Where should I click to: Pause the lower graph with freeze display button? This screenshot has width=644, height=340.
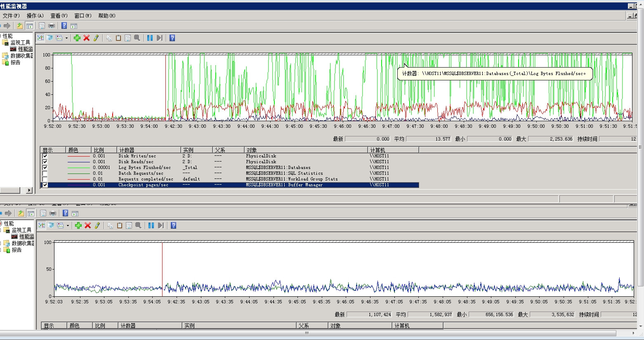click(151, 225)
